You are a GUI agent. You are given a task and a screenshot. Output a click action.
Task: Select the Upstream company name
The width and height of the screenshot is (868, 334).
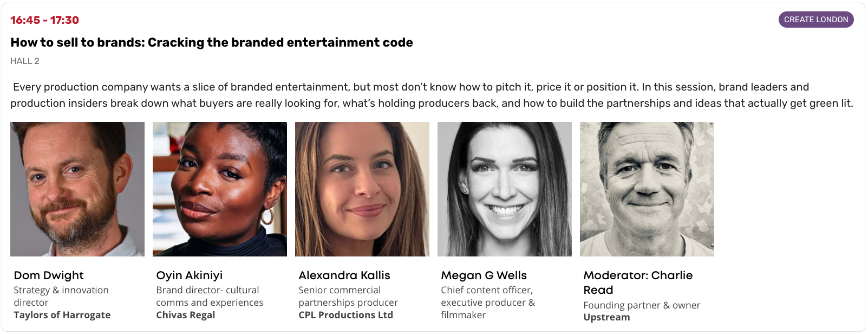[606, 317]
